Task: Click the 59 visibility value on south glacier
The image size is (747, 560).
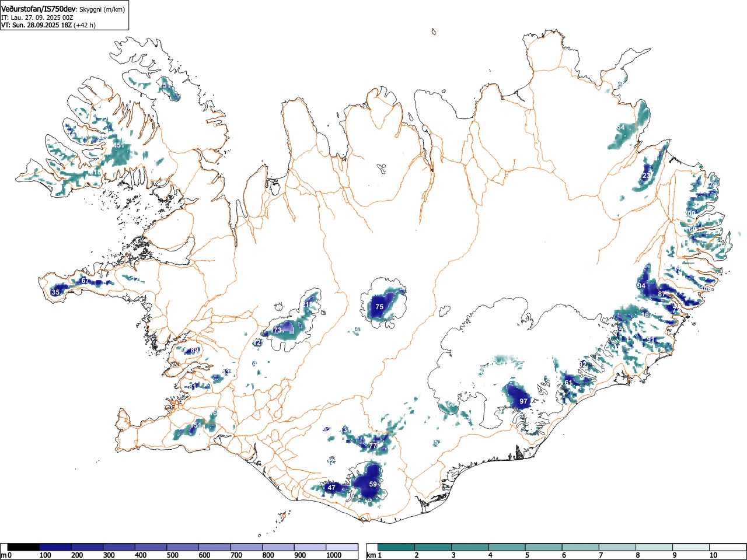Action: click(373, 484)
